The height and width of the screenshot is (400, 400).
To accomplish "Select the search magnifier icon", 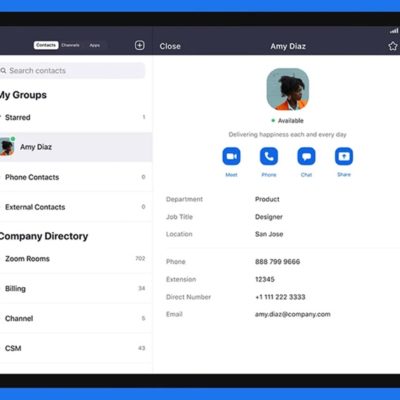I will [3, 71].
